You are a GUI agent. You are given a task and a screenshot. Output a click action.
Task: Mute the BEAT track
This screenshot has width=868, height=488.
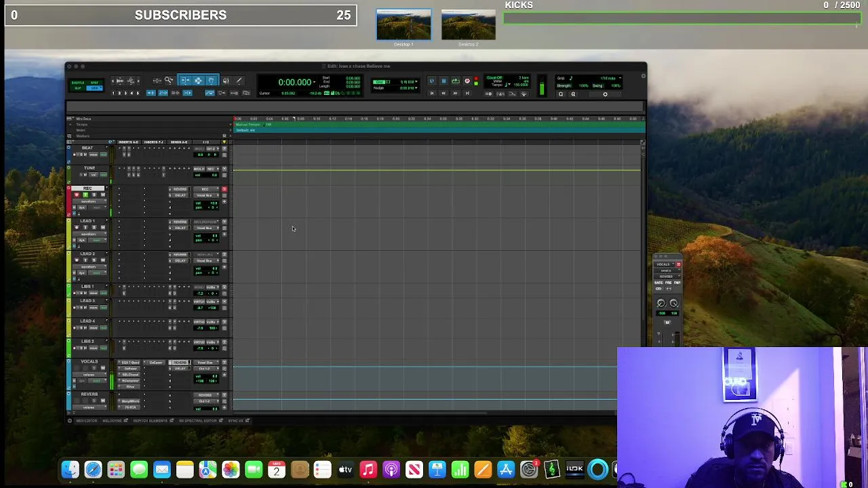coord(85,155)
